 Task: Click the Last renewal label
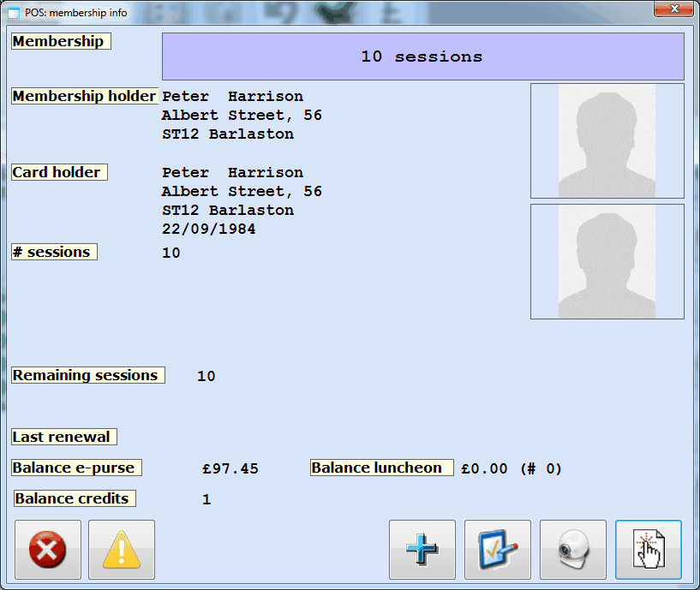point(63,437)
